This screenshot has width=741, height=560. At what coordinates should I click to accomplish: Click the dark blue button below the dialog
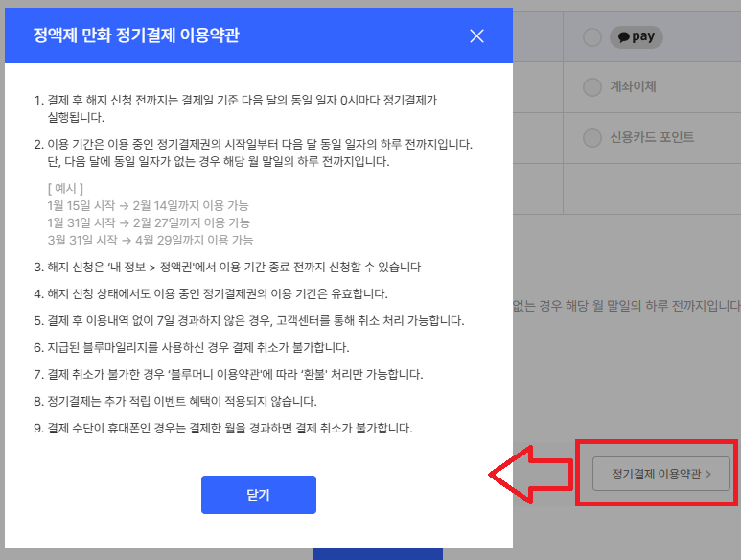tap(378, 553)
